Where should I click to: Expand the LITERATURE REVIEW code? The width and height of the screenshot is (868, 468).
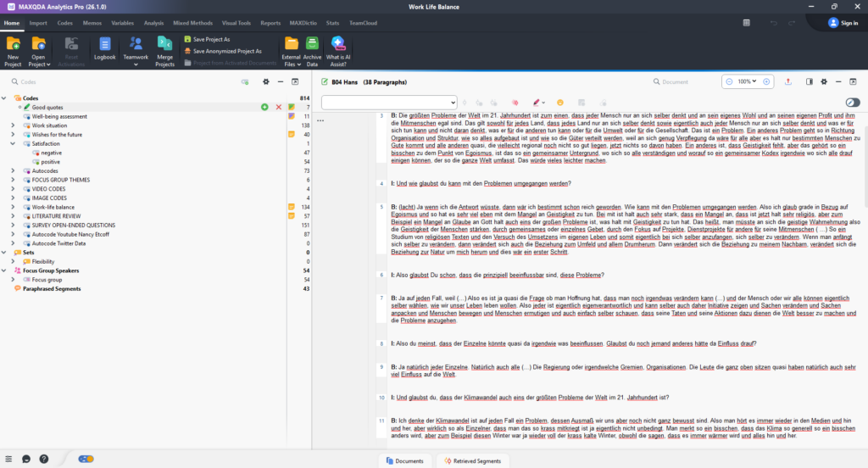click(13, 216)
